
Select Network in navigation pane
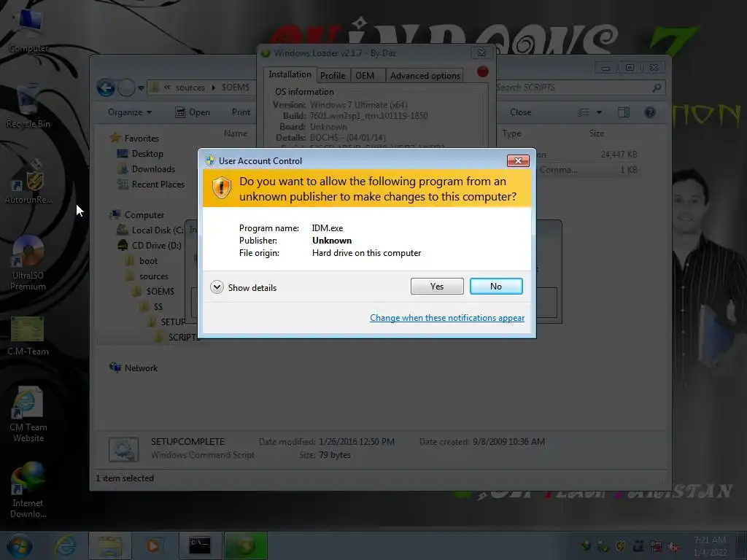tap(141, 368)
